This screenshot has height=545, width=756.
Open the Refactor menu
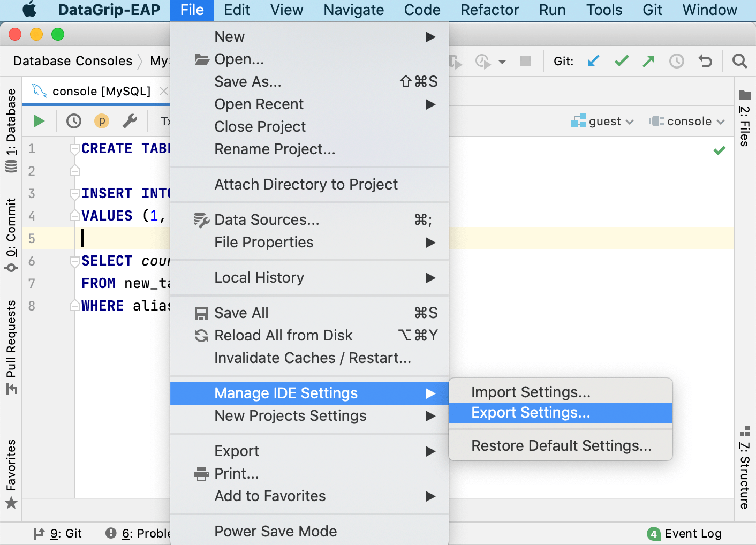(489, 10)
